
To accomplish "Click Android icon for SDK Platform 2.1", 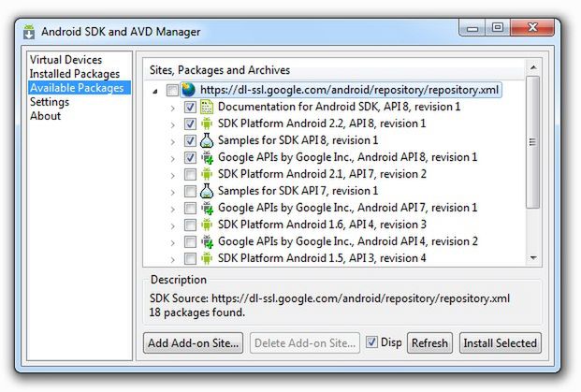I will tap(207, 175).
